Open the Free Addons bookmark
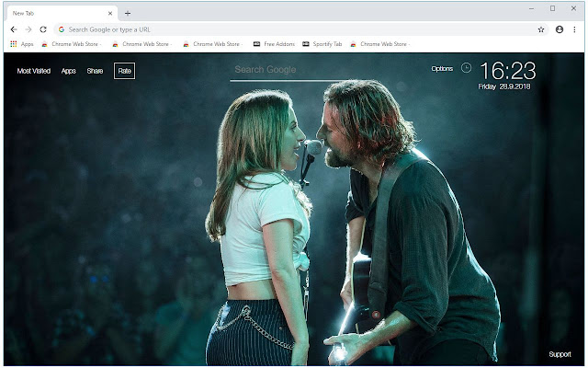This screenshot has height=368, width=588. pyautogui.click(x=274, y=44)
